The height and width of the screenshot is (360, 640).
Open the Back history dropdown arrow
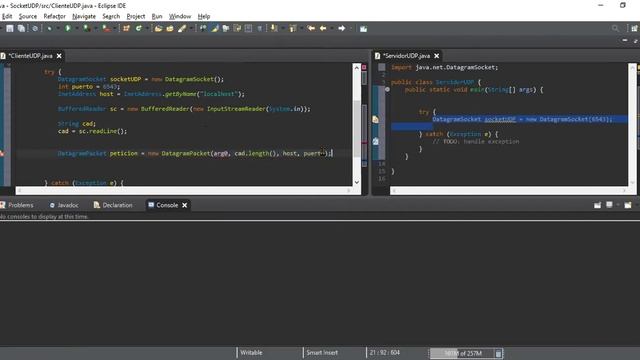331,29
